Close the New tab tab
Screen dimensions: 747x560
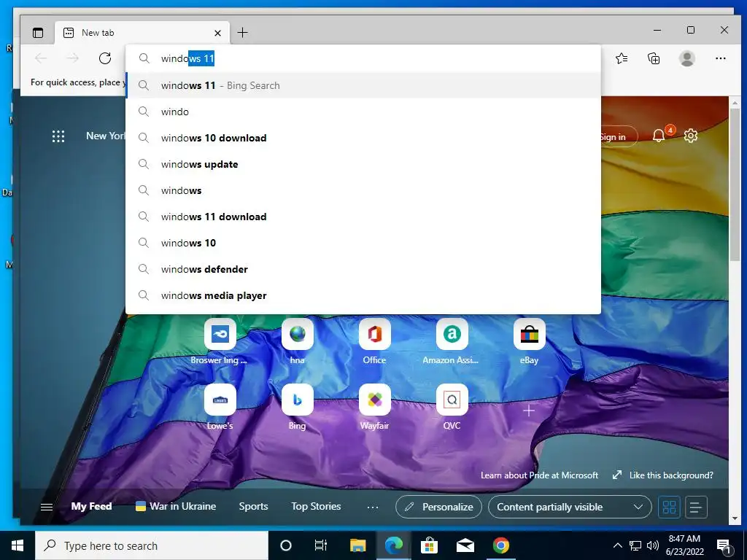217,33
